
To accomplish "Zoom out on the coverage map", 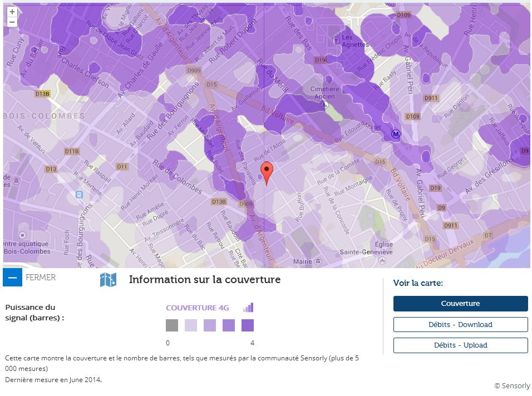I will coord(12,22).
